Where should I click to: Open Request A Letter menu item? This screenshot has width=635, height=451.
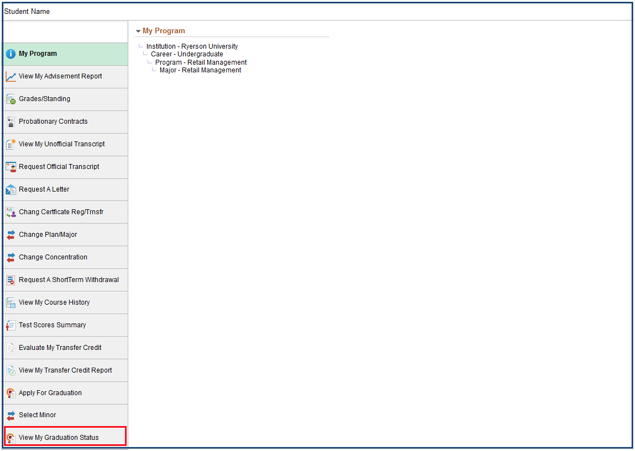pos(44,189)
